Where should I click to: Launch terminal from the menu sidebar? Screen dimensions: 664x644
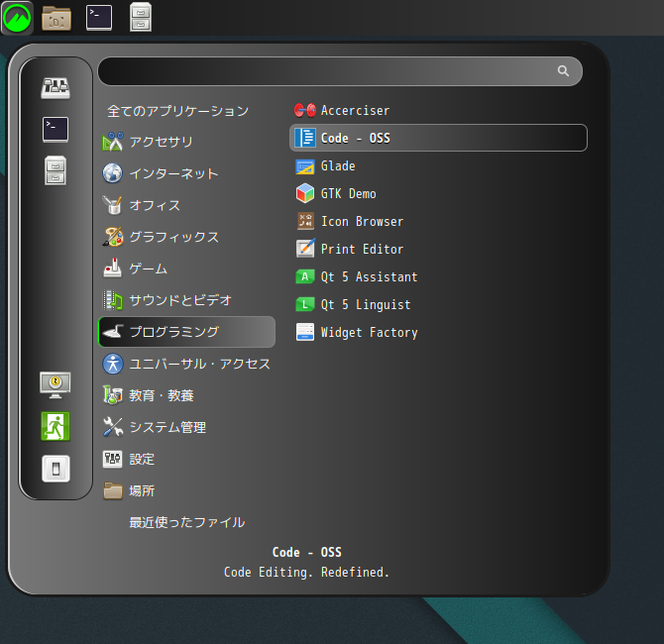(55, 130)
